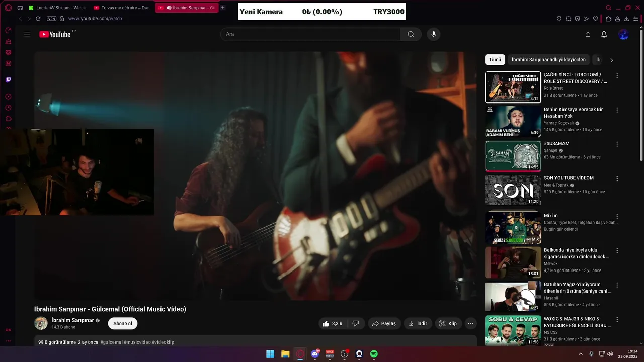The height and width of the screenshot is (362, 644).
Task: Open Discord from the taskbar
Action: (315, 354)
